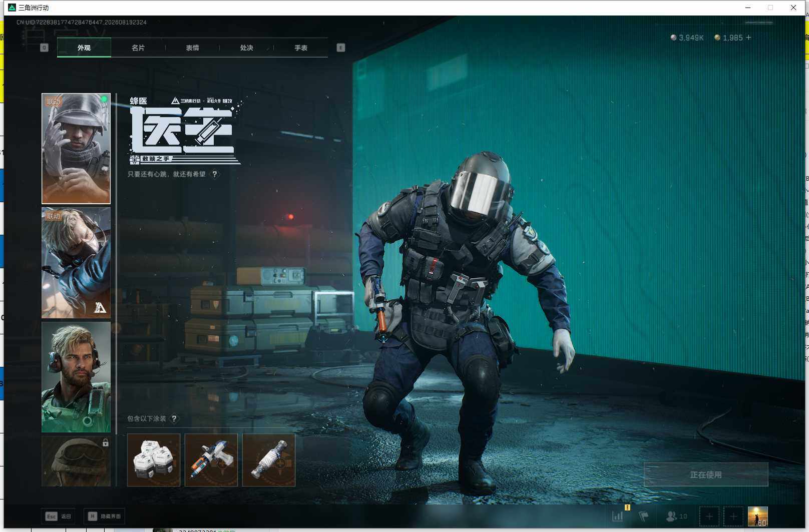Switch to the 表情 tab
Screen dimensions: 809x532
tap(192, 48)
